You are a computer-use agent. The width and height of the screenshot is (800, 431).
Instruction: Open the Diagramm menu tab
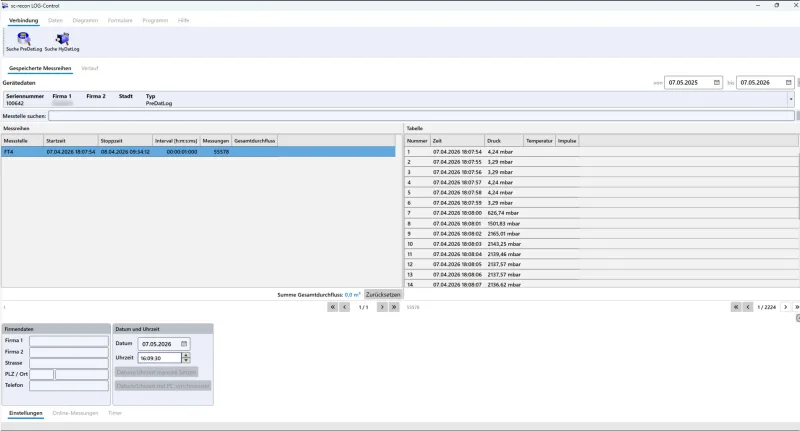85,20
